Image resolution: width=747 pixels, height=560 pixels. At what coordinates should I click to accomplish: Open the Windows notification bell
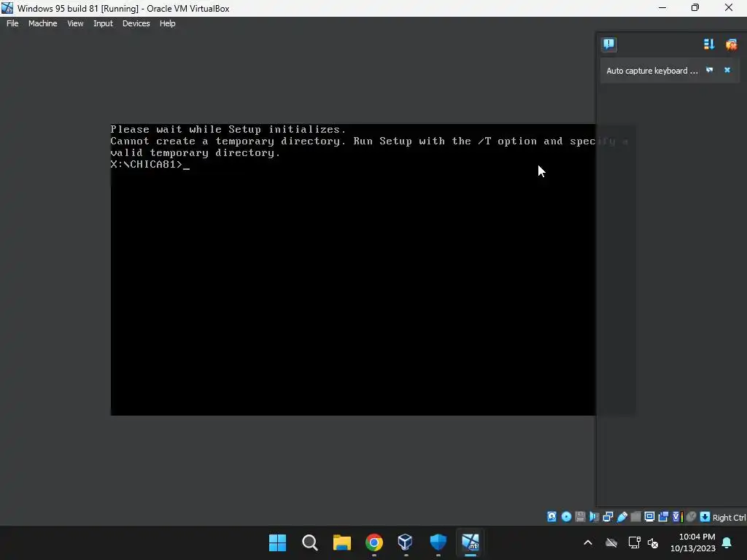727,542
